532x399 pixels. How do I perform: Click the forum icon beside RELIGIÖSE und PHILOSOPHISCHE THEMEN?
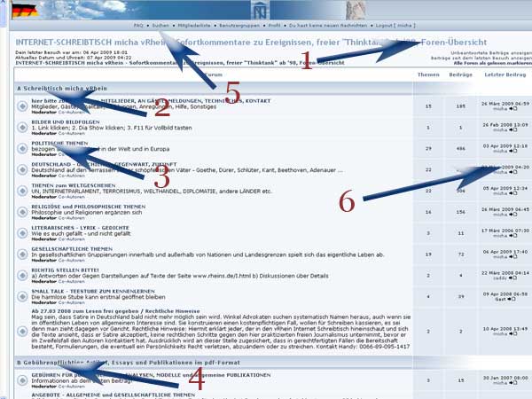[x=22, y=212]
